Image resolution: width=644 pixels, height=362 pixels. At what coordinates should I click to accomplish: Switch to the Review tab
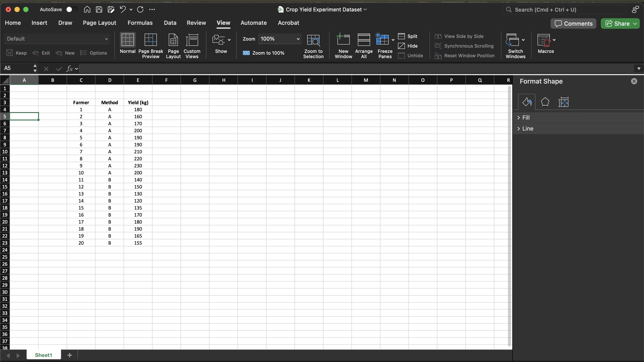pyautogui.click(x=196, y=23)
